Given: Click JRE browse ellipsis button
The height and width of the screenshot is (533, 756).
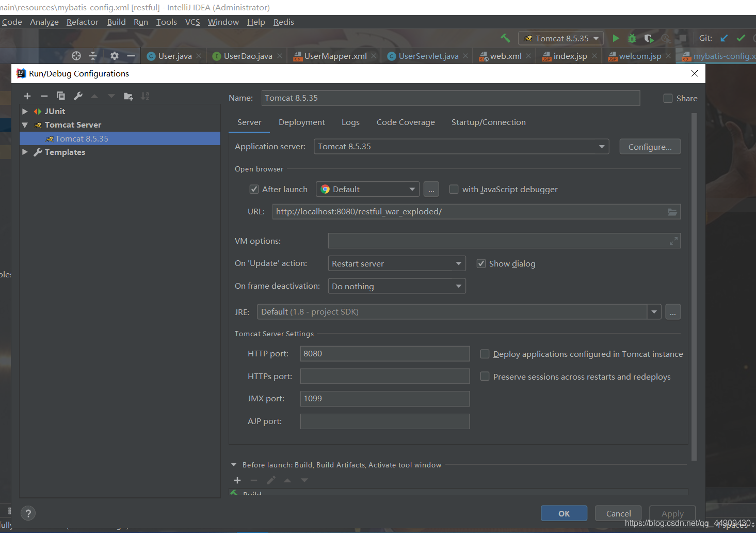Looking at the screenshot, I should [673, 312].
